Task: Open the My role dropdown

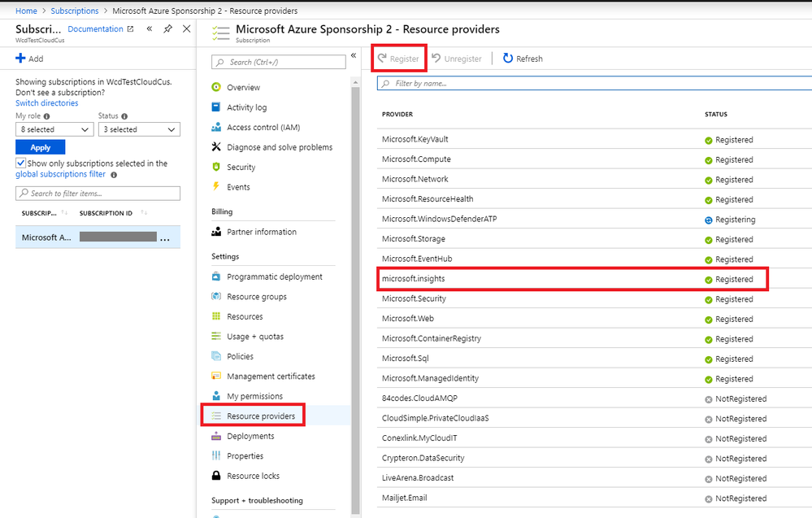Action: click(x=54, y=129)
